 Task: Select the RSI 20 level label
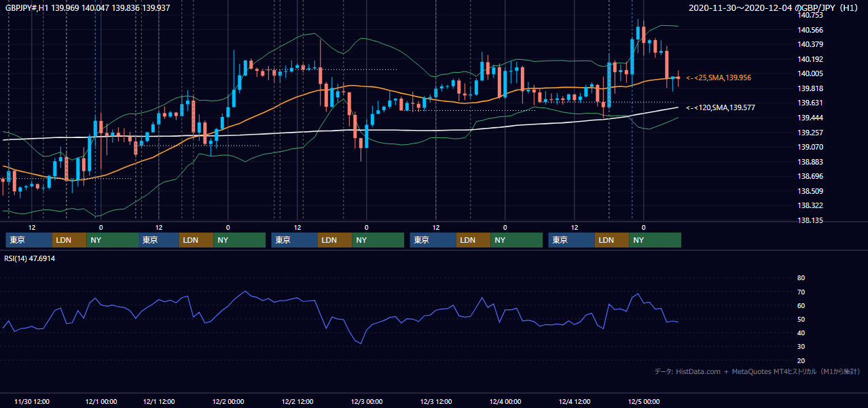coord(801,360)
